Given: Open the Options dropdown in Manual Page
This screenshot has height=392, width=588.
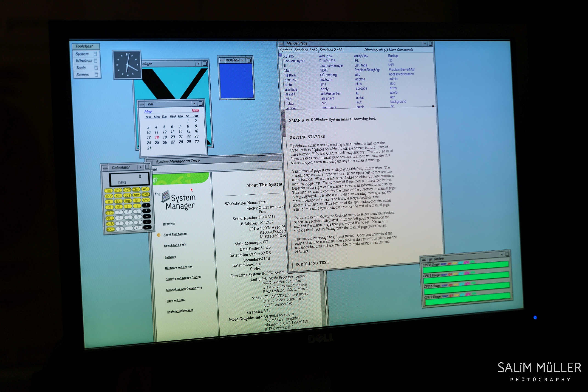Looking at the screenshot, I should [286, 50].
